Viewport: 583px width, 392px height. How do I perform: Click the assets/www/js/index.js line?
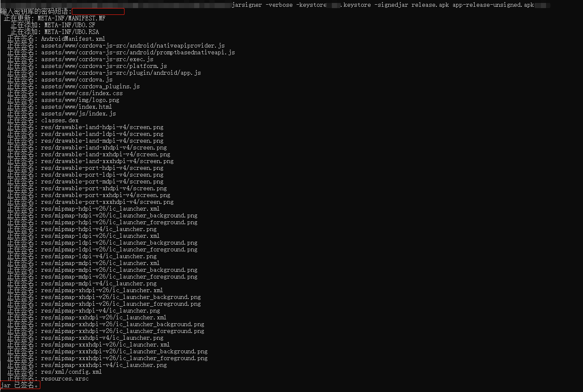pos(61,113)
